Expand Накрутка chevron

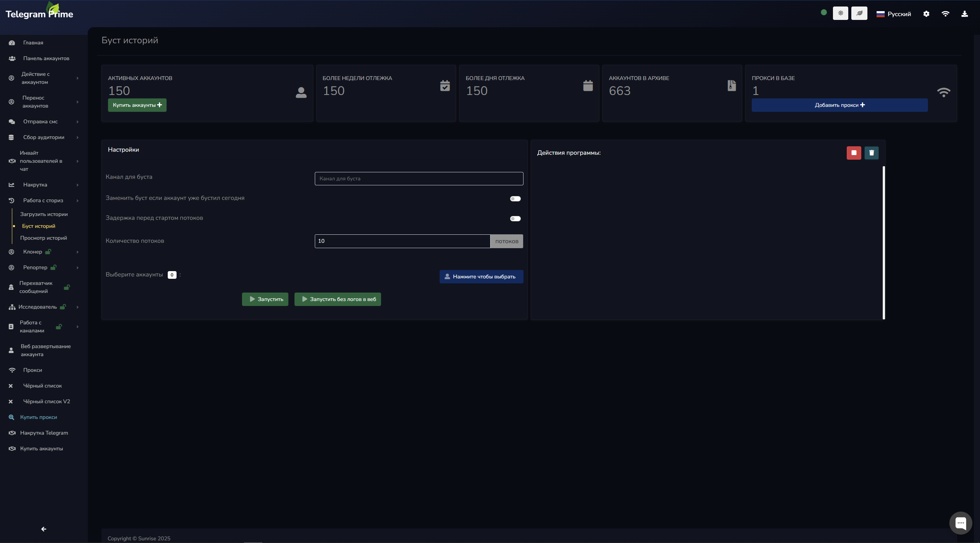(77, 185)
